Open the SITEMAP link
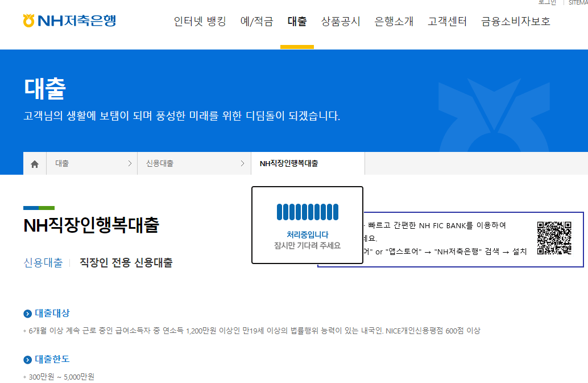Image resolution: width=588 pixels, height=383 pixels. pos(577,3)
